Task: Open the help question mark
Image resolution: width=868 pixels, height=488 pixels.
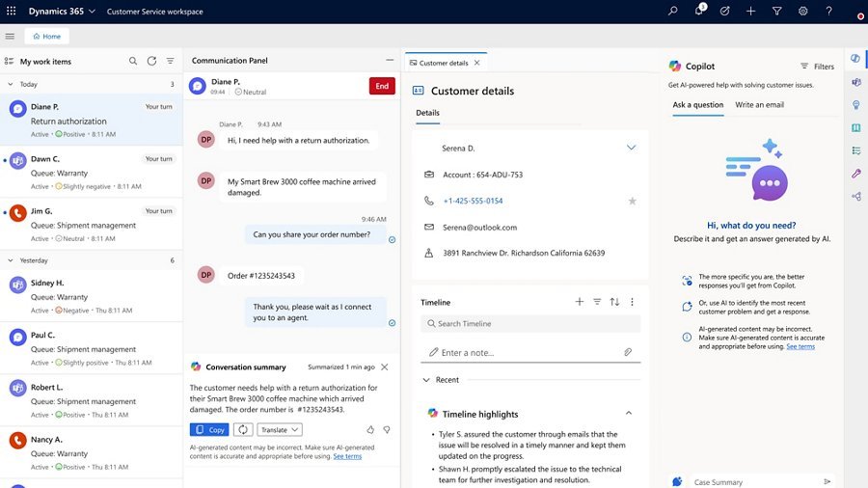Action: 828,11
